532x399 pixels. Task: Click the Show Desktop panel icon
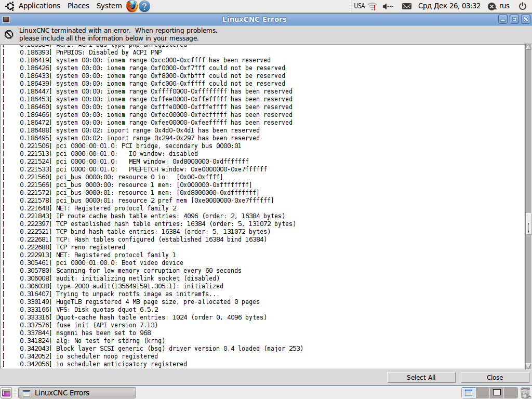pyautogui.click(x=6, y=393)
